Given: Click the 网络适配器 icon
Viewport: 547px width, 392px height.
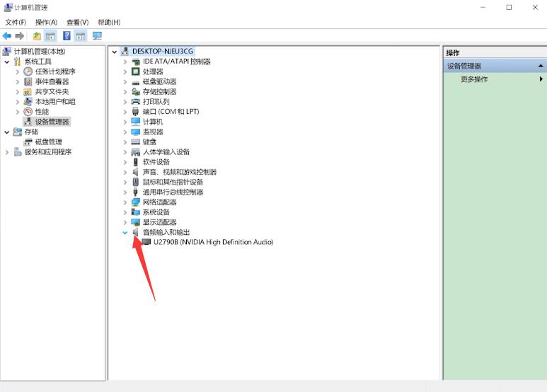Looking at the screenshot, I should (136, 202).
